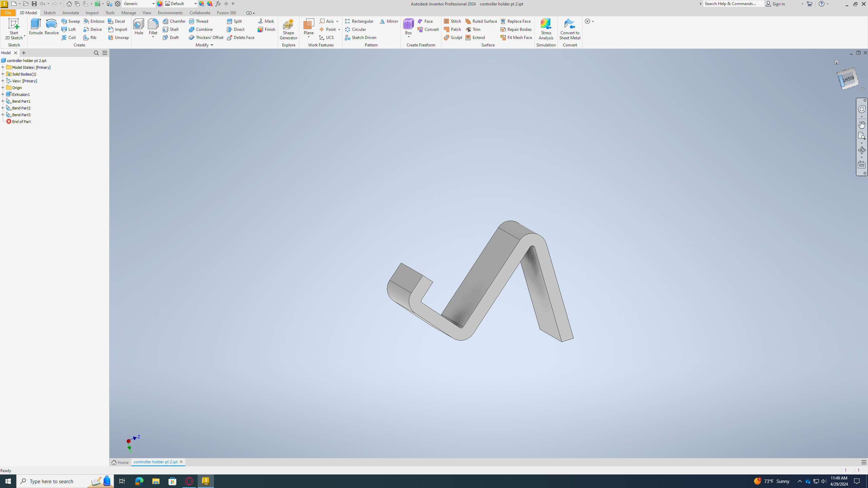Switch to the Tools ribbon tab
The image size is (868, 488).
110,13
